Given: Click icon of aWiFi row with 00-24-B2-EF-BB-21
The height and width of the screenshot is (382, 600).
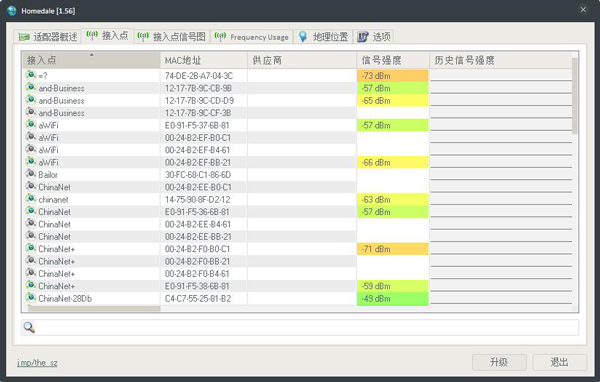Looking at the screenshot, I should [31, 162].
